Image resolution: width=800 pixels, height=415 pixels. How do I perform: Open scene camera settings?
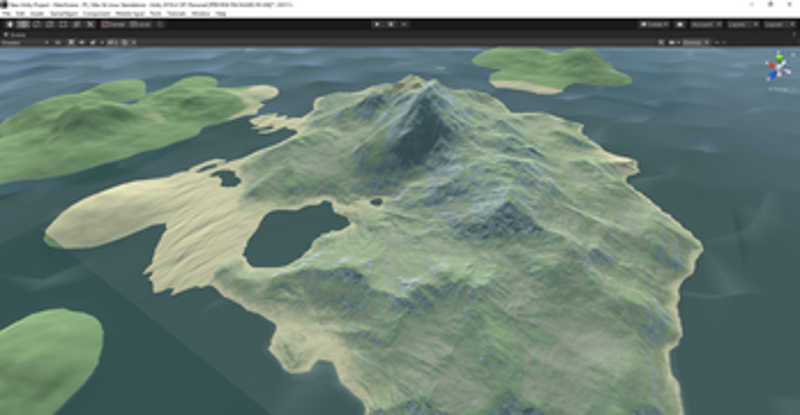[673, 42]
